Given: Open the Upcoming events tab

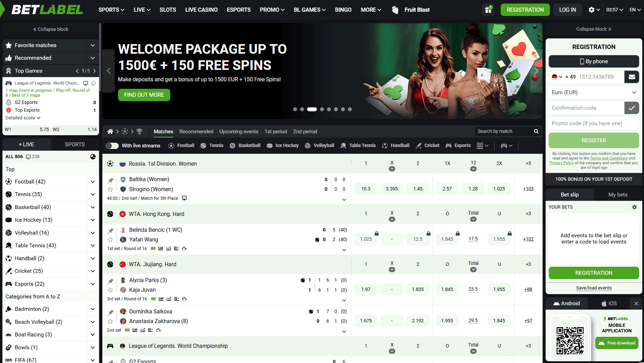Looking at the screenshot, I should (239, 132).
